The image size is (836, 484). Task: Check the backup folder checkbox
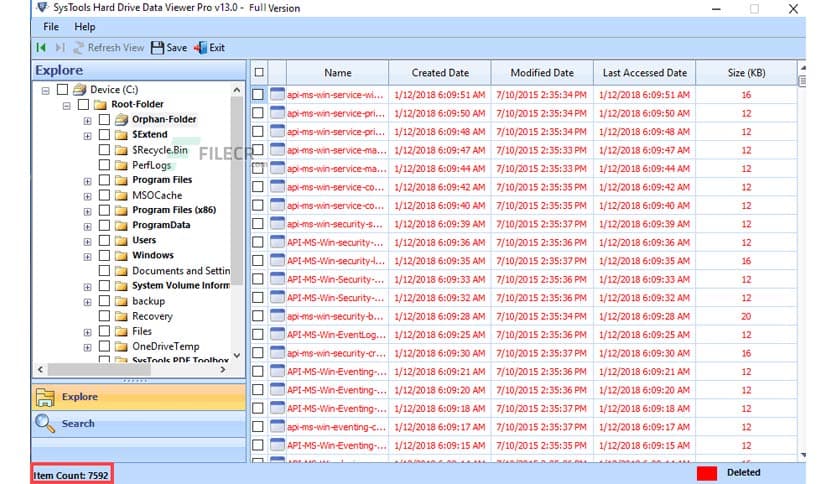pyautogui.click(x=104, y=301)
